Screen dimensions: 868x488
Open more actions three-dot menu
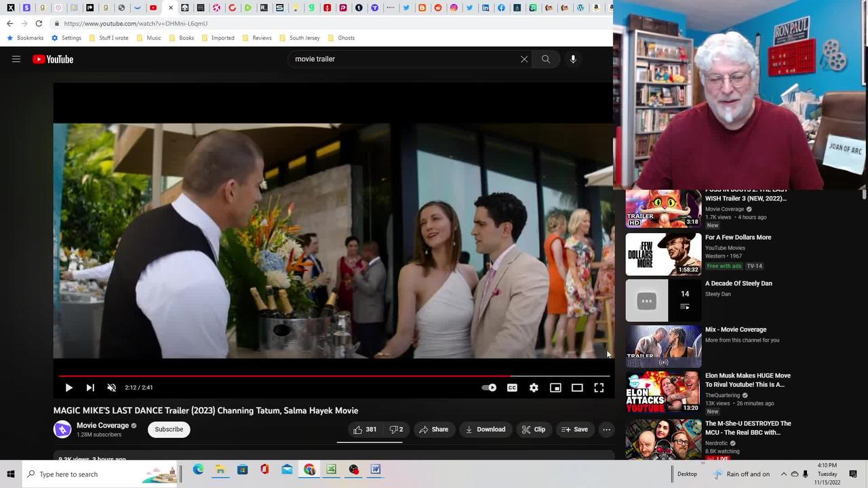point(607,429)
